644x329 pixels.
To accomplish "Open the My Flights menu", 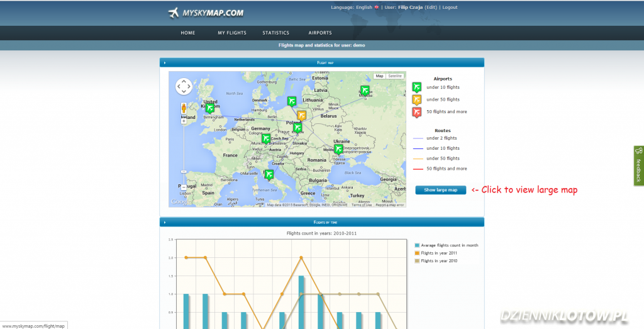I will 232,33.
